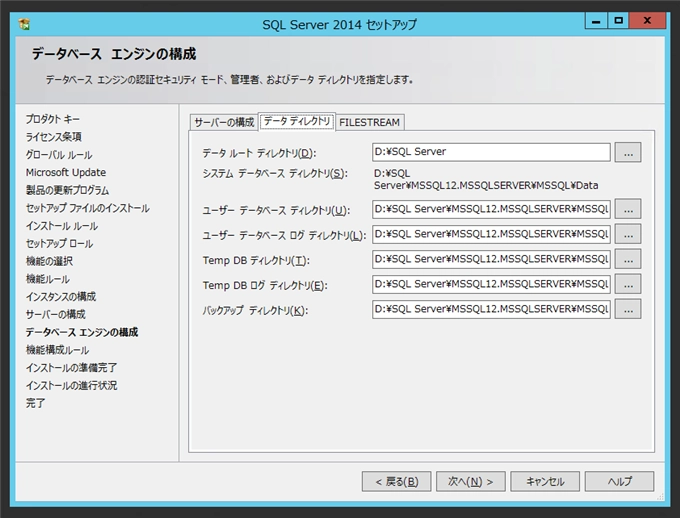Click the ユーザー データベース ログ ディレクトリ field
The width and height of the screenshot is (680, 518).
491,234
